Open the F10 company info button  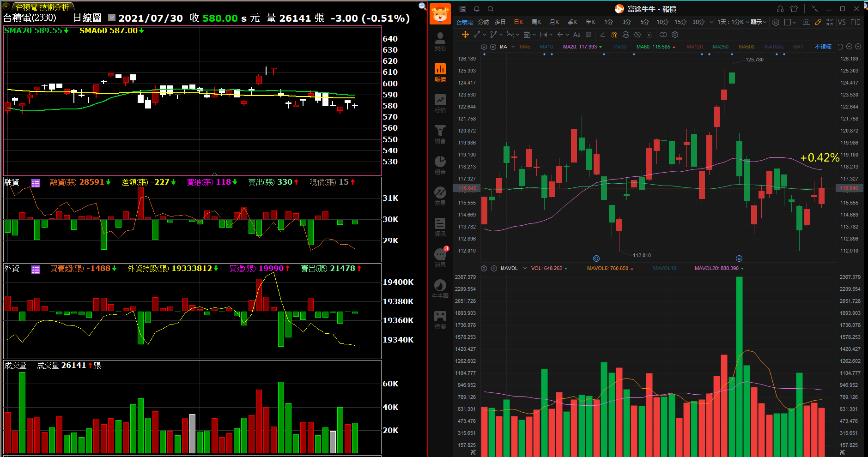(856, 22)
